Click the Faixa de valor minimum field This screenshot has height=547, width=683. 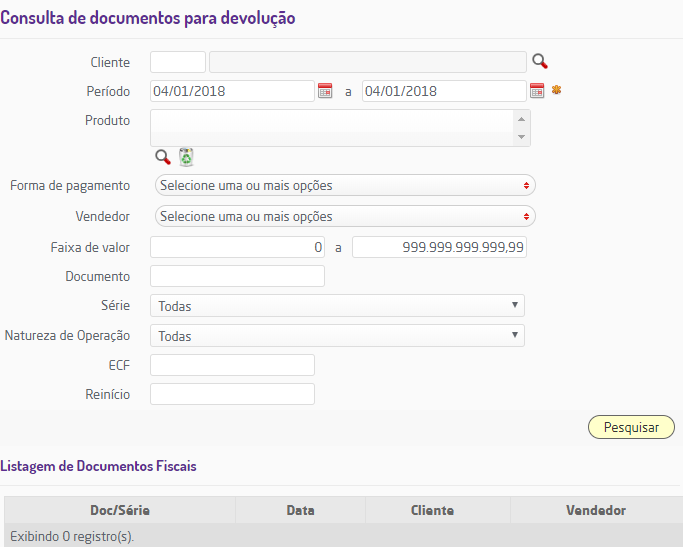[x=237, y=247]
